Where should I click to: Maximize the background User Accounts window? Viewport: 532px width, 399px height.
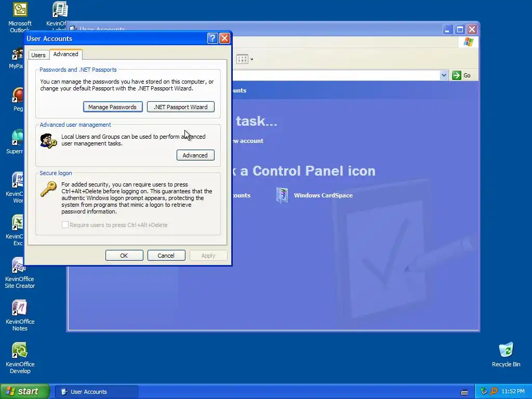pos(460,30)
